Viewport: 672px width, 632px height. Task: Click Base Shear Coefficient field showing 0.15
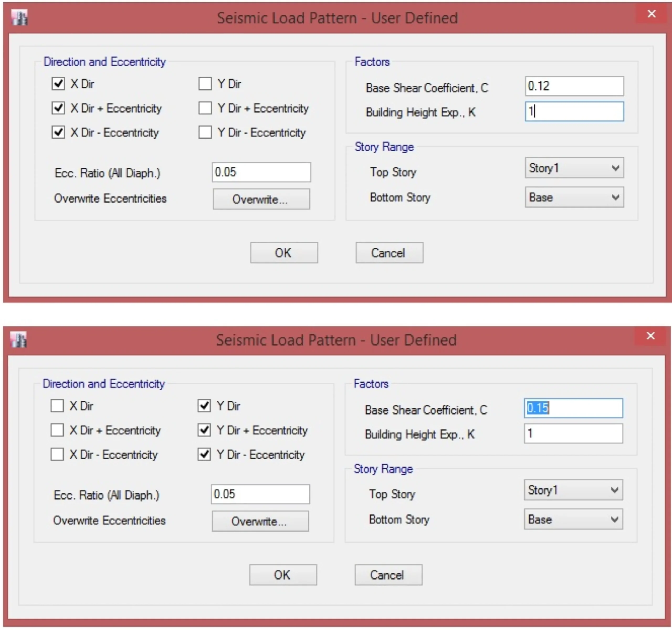pyautogui.click(x=573, y=408)
